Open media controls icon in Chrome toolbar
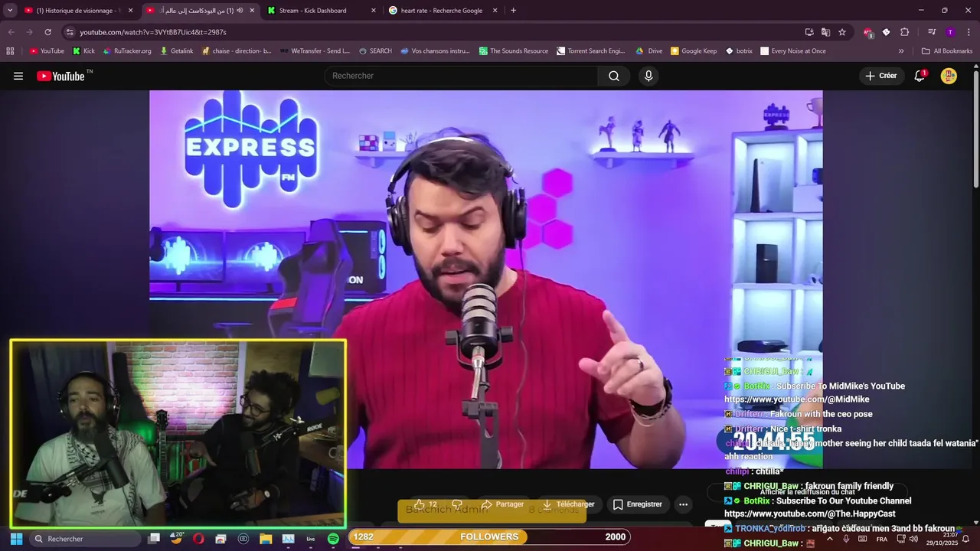 coord(932,32)
